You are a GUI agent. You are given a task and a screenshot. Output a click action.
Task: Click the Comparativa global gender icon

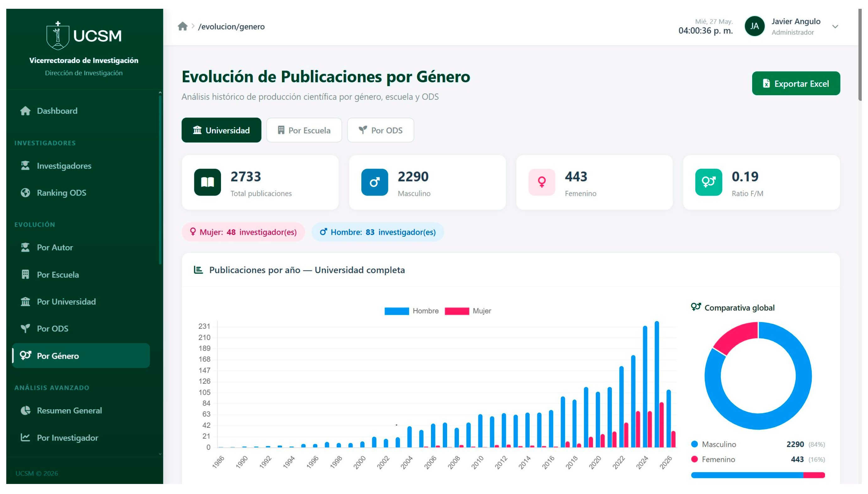coord(696,307)
